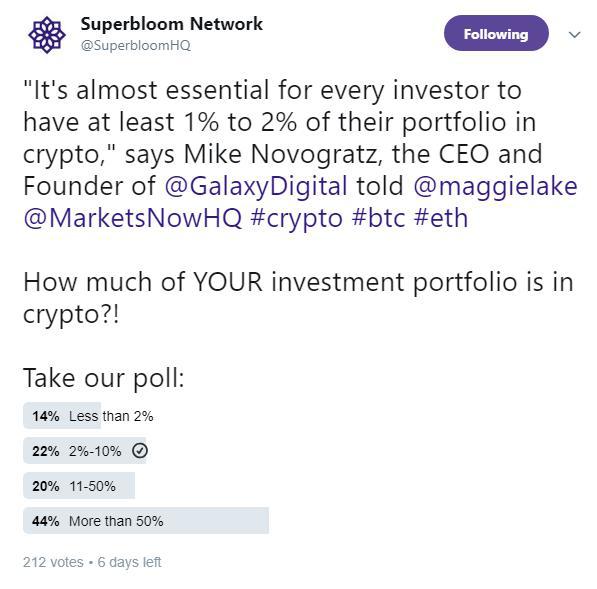Viewport: 597px width, 589px height.
Task: Follow the #crypto hashtag
Action: (297, 219)
